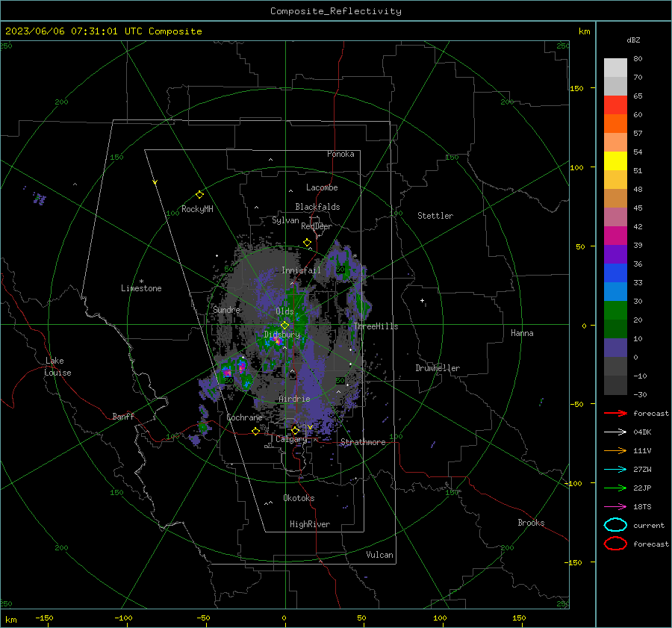Click the Strathmore city label
Screen dimensions: 672x628
(x=363, y=442)
